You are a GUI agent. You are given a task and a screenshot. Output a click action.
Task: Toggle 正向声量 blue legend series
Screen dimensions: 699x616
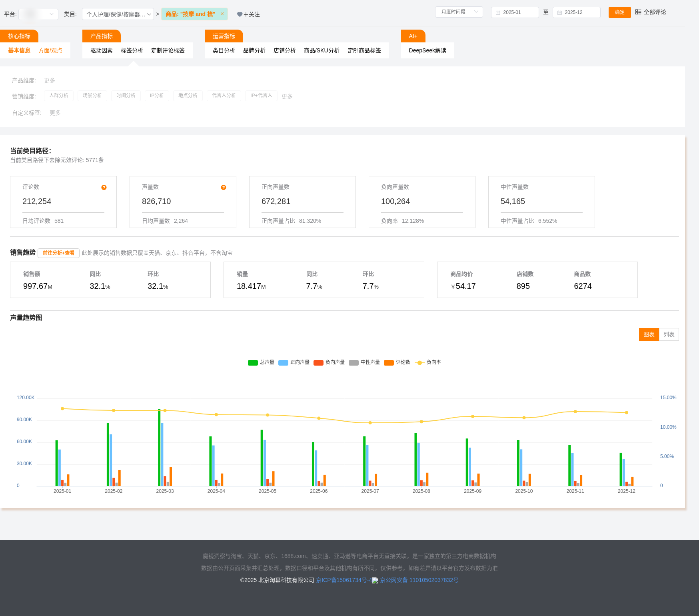(283, 363)
